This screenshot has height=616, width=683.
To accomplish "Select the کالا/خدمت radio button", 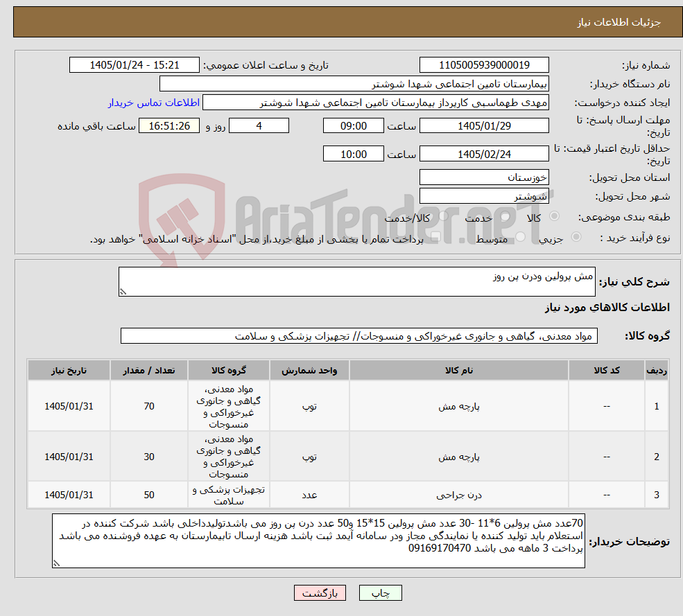I will (x=443, y=216).
